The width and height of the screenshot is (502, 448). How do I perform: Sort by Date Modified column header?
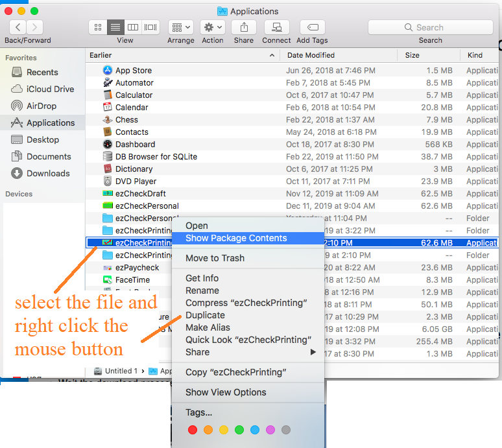311,56
